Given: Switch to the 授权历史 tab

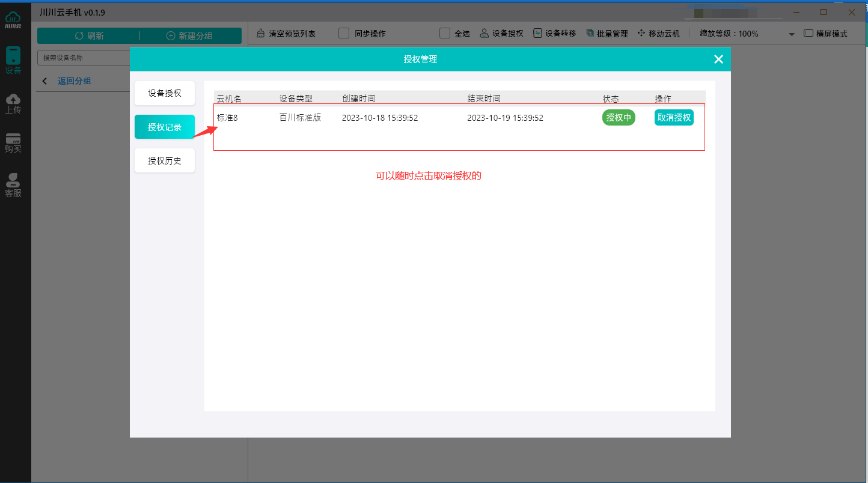Looking at the screenshot, I should (164, 160).
